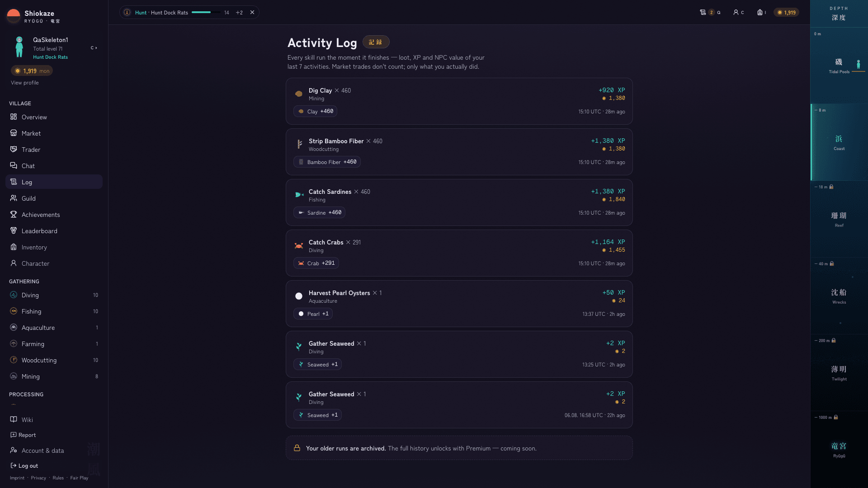Screen dimensions: 868x488
Task: Open the Chat sidebar icon
Action: pyautogui.click(x=14, y=166)
